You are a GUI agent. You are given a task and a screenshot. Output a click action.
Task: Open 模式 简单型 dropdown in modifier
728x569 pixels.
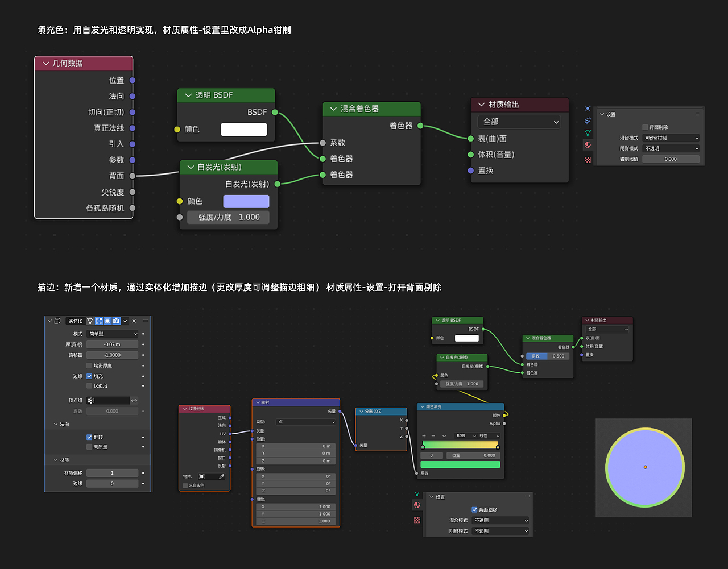coord(113,334)
